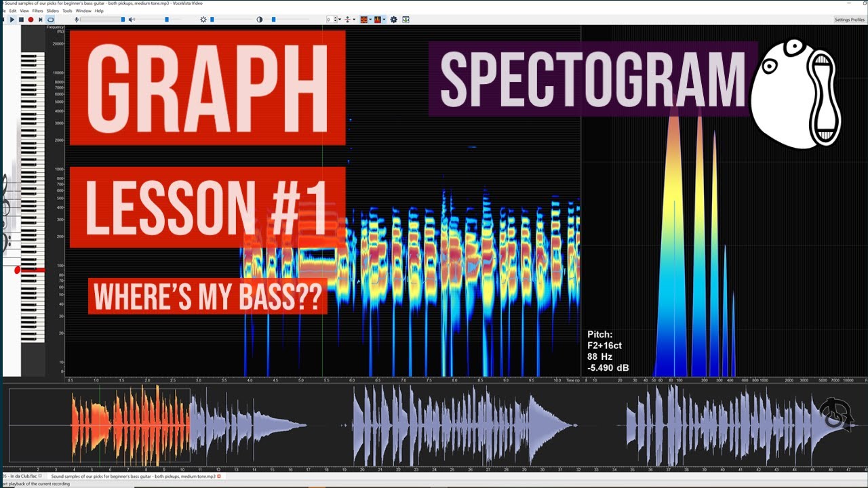Open the spectrogram display dropdown arrow

coord(370,20)
